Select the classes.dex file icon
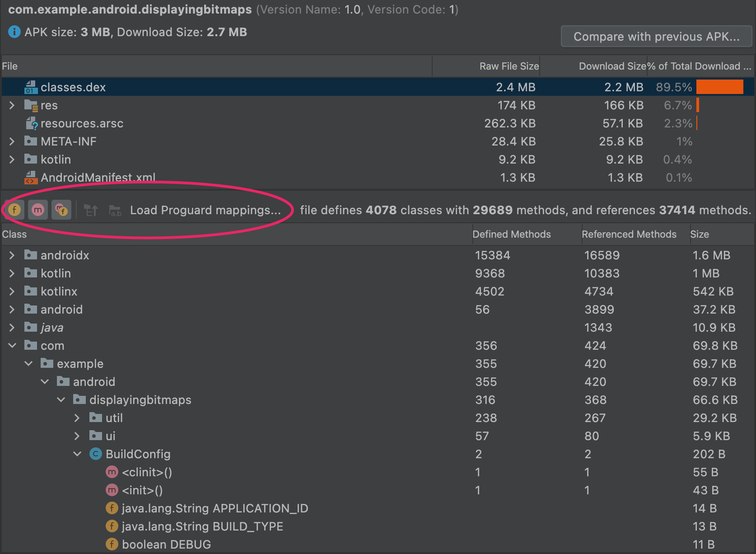 (x=30, y=87)
